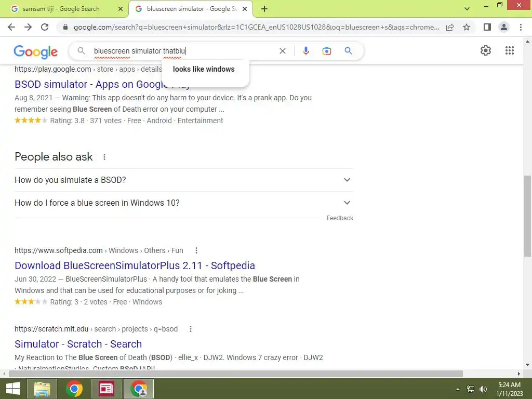Click the 'Rating: 3.8 · 371 votes' text

click(x=86, y=121)
